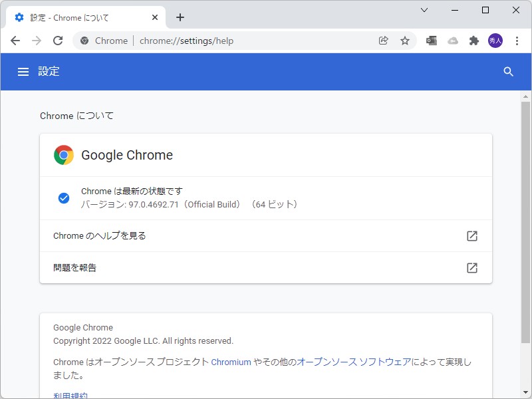Click the cloud extension icon in toolbar
532x399 pixels.
(453, 41)
